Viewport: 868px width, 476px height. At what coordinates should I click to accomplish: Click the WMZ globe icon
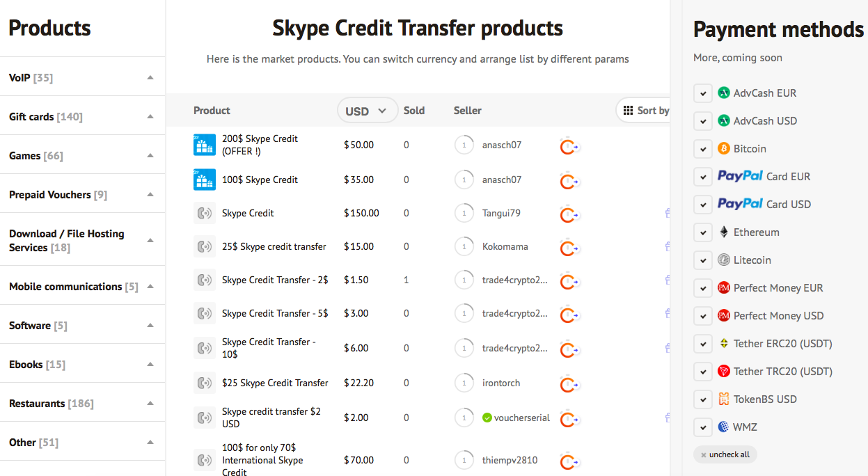tap(724, 427)
